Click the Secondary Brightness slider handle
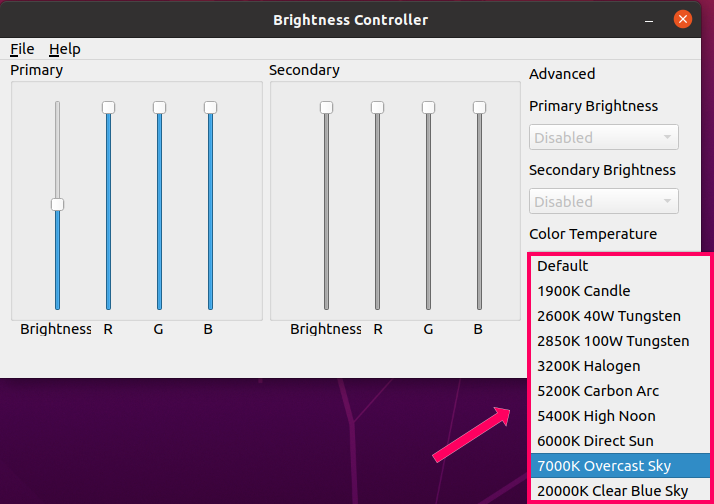Image resolution: width=714 pixels, height=504 pixels. (326, 107)
